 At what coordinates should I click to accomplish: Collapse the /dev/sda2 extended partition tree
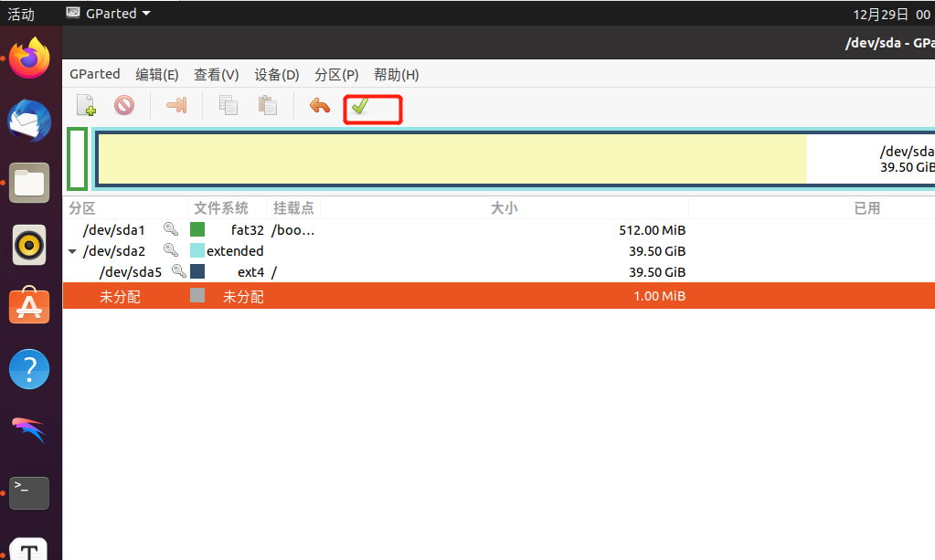point(72,251)
